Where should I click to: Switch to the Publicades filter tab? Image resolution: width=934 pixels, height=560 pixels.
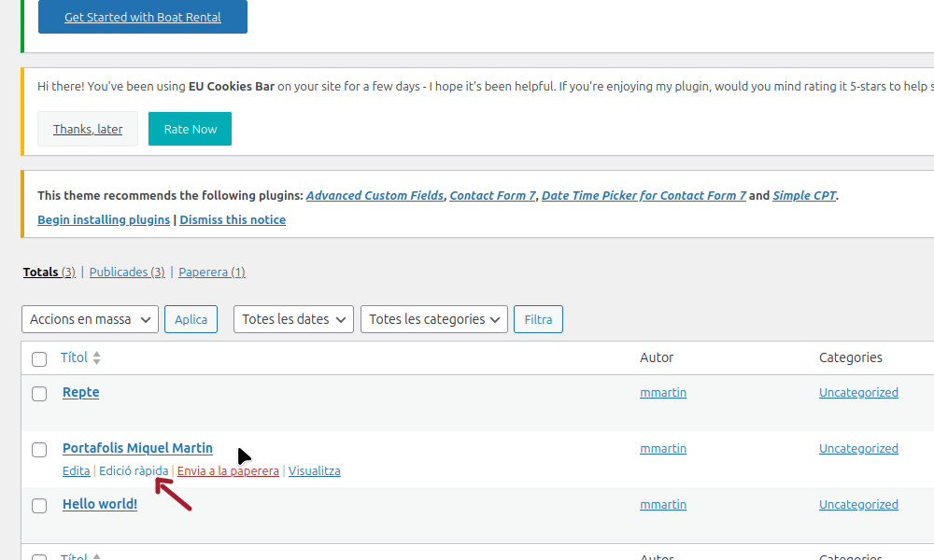pyautogui.click(x=126, y=273)
